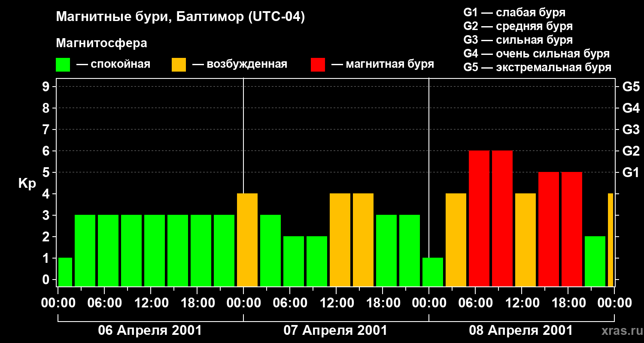Select the green Kp 1 bar starting 08 Апреля

(433, 272)
